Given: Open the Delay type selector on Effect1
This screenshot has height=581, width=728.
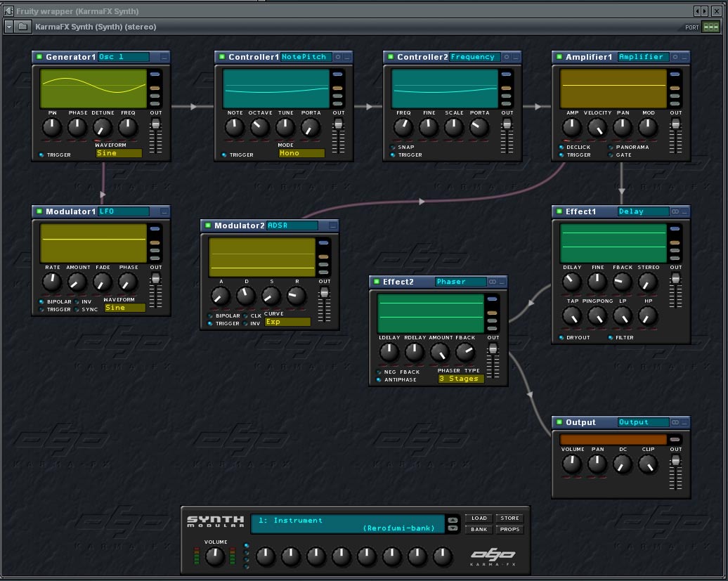Looking at the screenshot, I should click(x=644, y=211).
